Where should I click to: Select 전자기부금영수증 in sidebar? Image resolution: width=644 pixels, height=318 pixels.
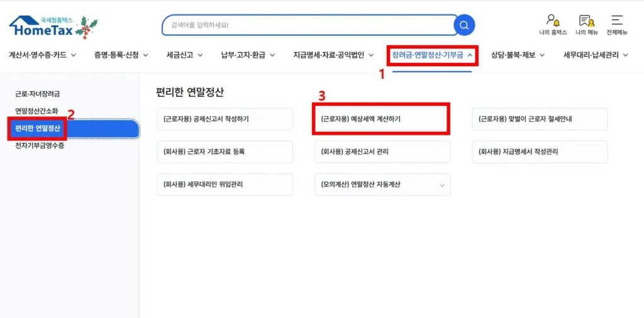pyautogui.click(x=40, y=145)
